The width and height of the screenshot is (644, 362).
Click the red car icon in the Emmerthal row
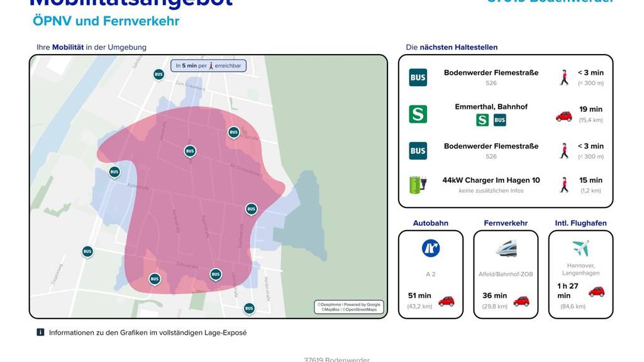click(563, 116)
